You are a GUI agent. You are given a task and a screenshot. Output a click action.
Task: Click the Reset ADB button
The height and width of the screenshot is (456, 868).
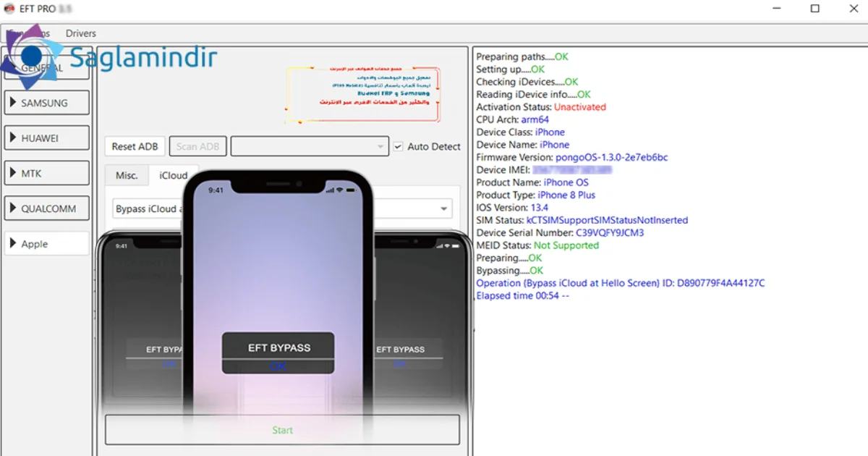pyautogui.click(x=135, y=146)
